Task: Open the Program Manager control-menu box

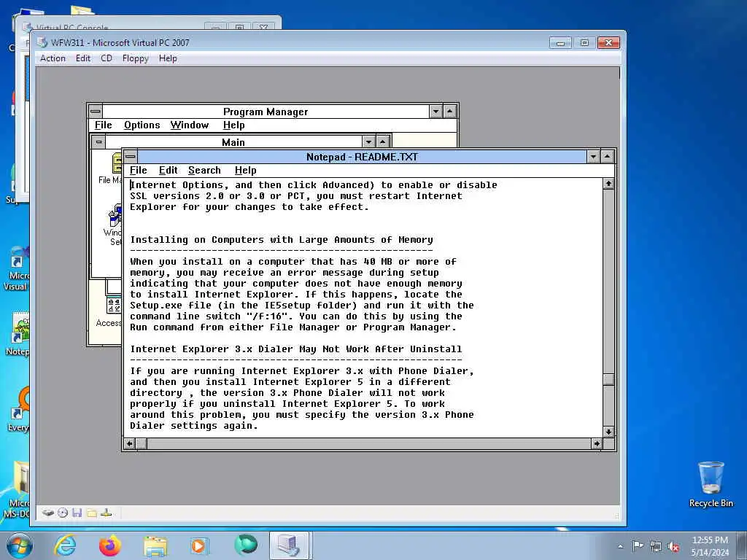Action: click(x=96, y=112)
